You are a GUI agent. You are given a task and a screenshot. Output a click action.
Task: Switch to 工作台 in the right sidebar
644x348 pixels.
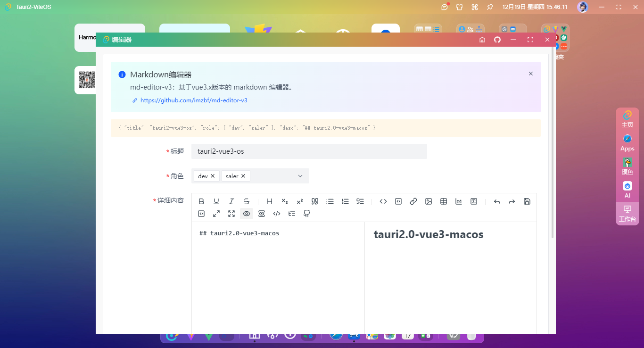(627, 214)
